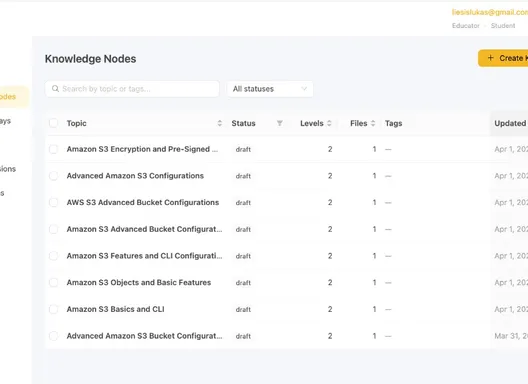The height and width of the screenshot is (384, 528).
Task: Check the Amazon S3 Encryption and Pre-Signed row
Action: [x=53, y=149]
